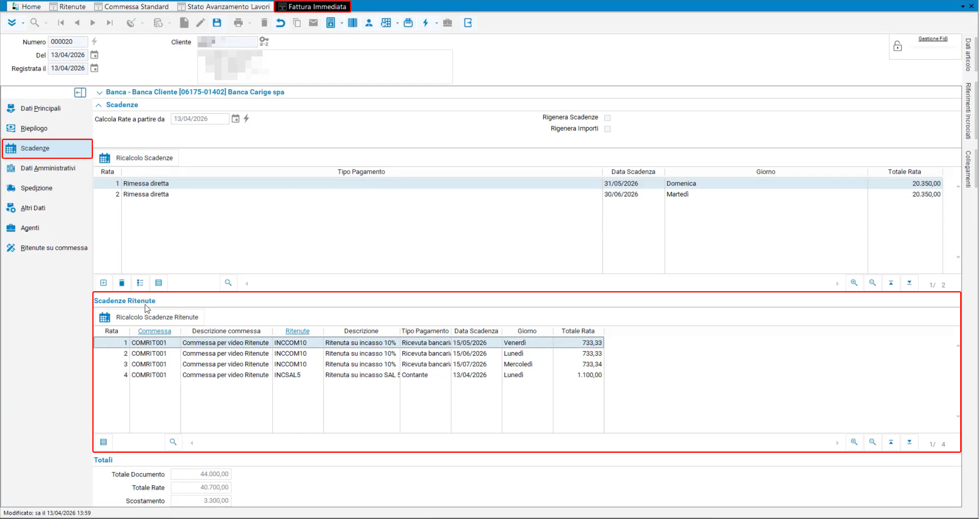Jump to last row in Scadenze Ritenute grid

coord(909,442)
